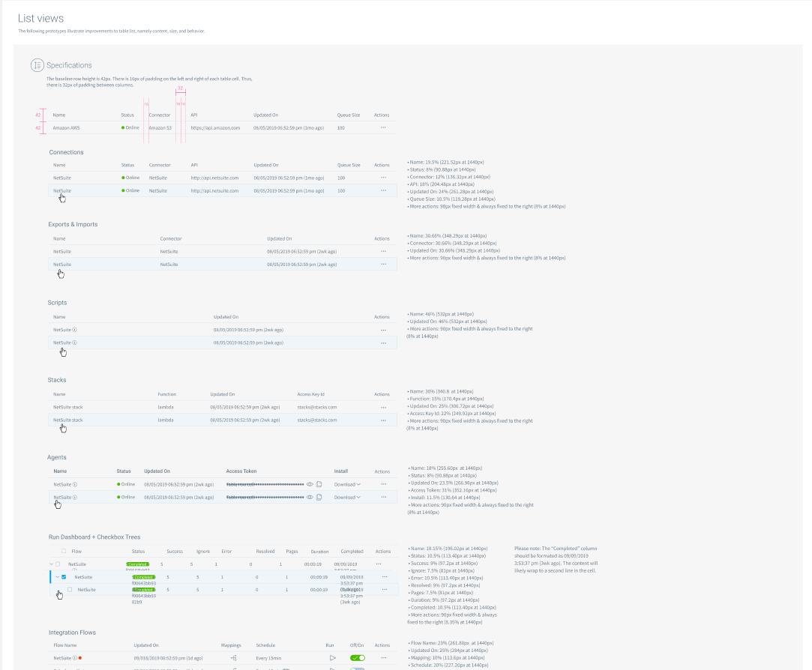Open actions menu for Amazon AWS row
Viewport: 812px width, 670px height.
(383, 128)
